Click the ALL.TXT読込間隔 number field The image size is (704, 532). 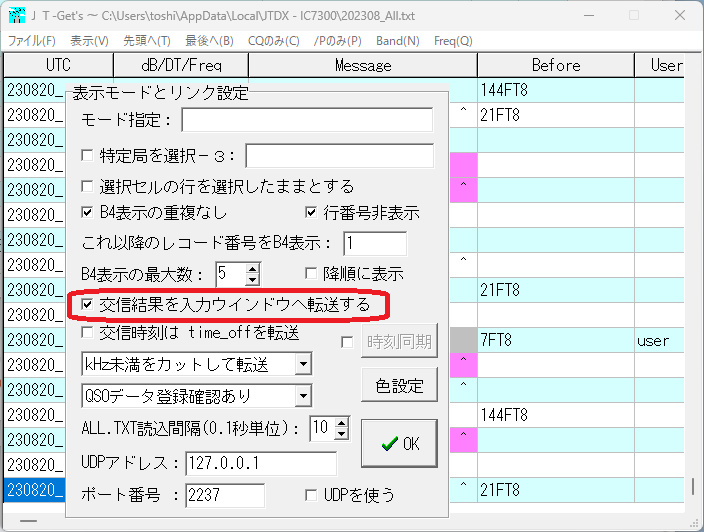click(323, 428)
